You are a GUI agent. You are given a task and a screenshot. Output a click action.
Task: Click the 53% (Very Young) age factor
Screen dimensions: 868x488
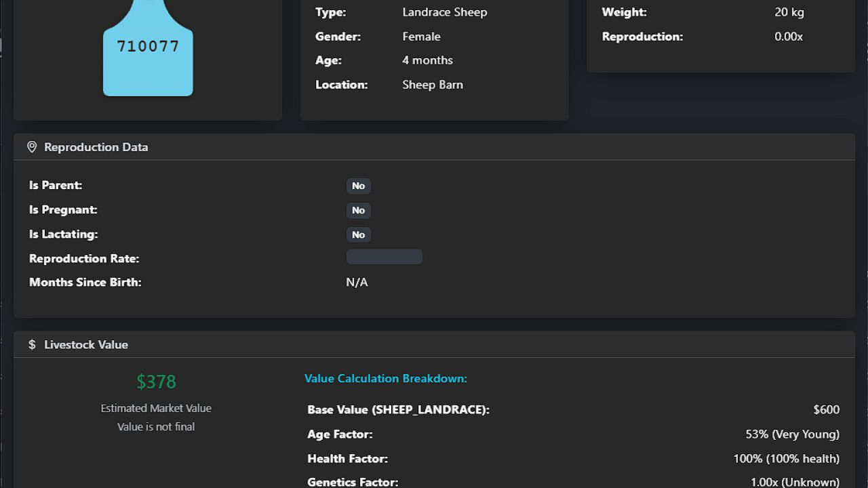[792, 434]
